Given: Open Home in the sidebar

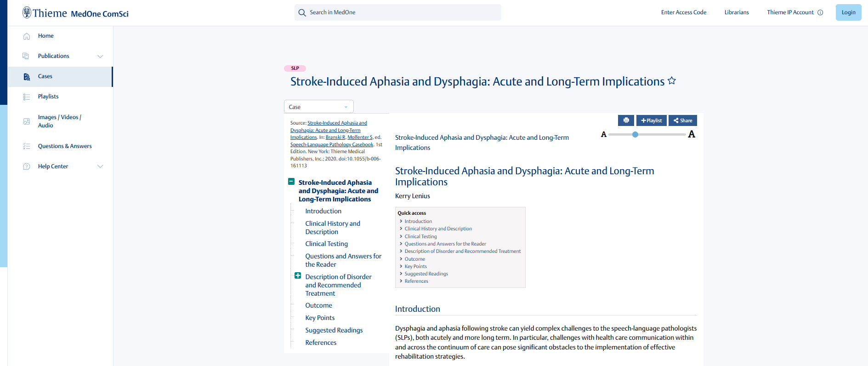Looking at the screenshot, I should (x=46, y=36).
